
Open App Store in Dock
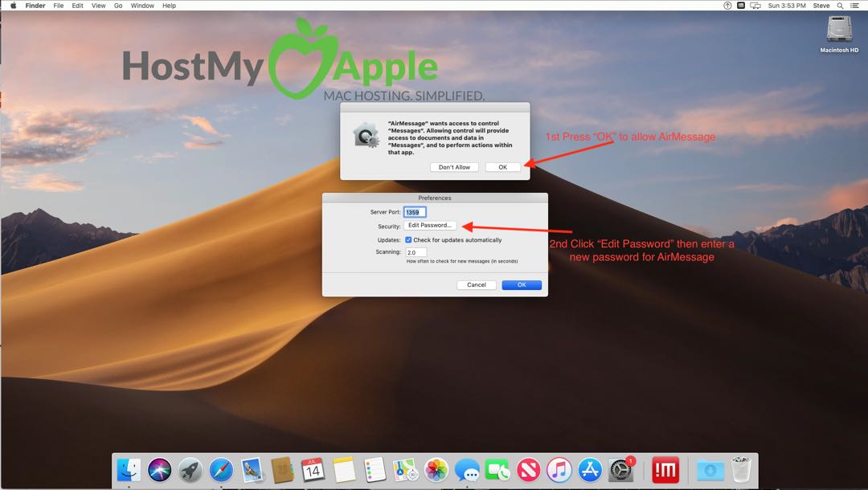click(590, 471)
